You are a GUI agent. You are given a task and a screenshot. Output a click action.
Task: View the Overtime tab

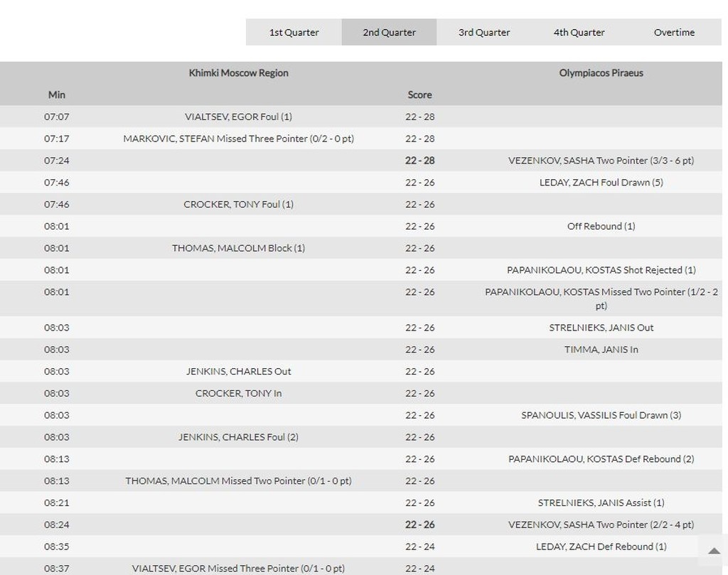[674, 32]
